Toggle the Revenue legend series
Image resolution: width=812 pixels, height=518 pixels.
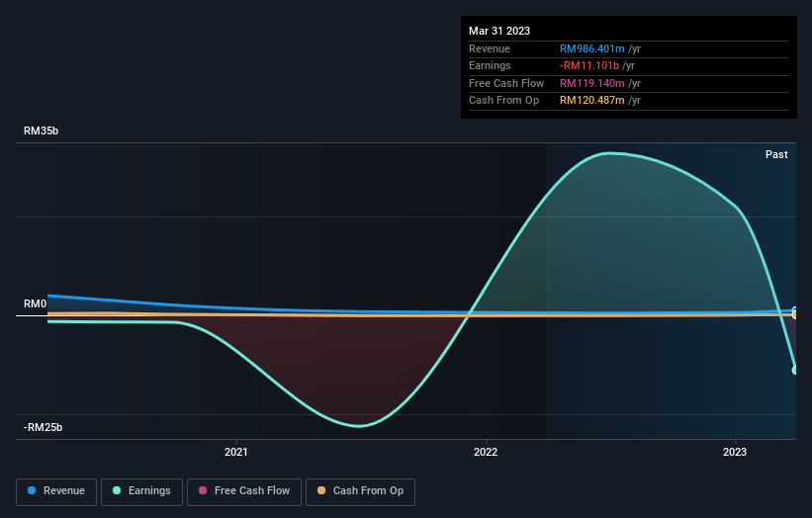56,491
